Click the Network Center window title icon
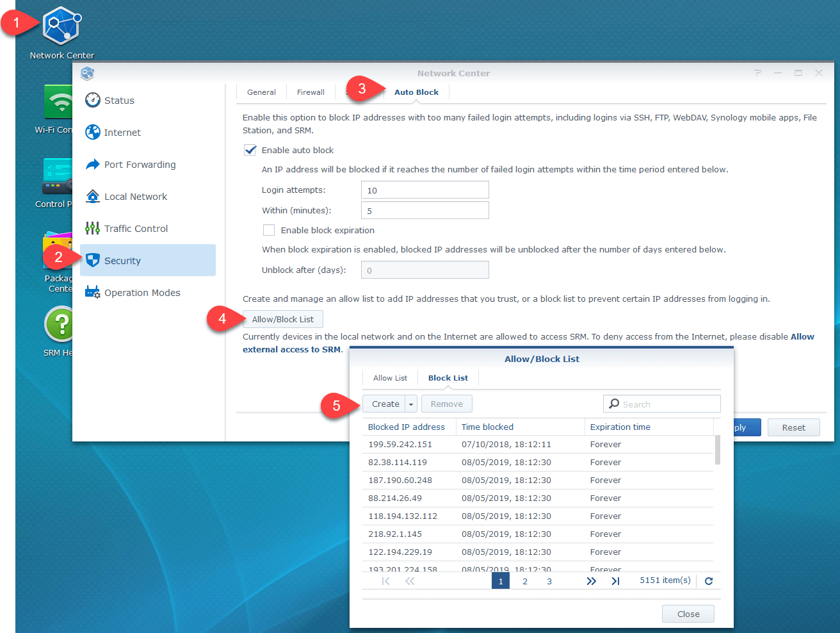 tap(88, 73)
